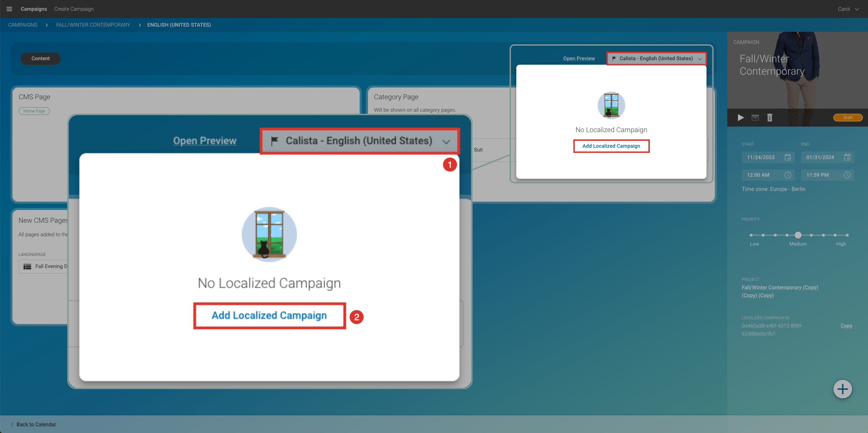Open the hamburger navigation menu
868x433 pixels.
coord(9,9)
